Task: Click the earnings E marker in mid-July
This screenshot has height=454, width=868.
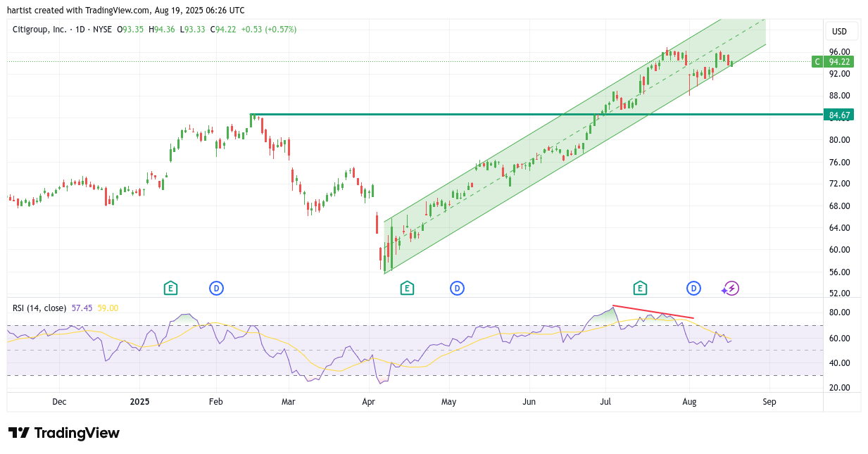Action: pos(640,288)
